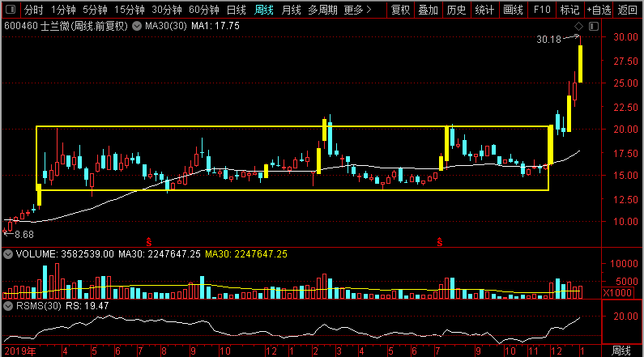Click the X1000 volume scale label
Image resolution: width=644 pixels, height=357 pixels.
pyautogui.click(x=618, y=292)
